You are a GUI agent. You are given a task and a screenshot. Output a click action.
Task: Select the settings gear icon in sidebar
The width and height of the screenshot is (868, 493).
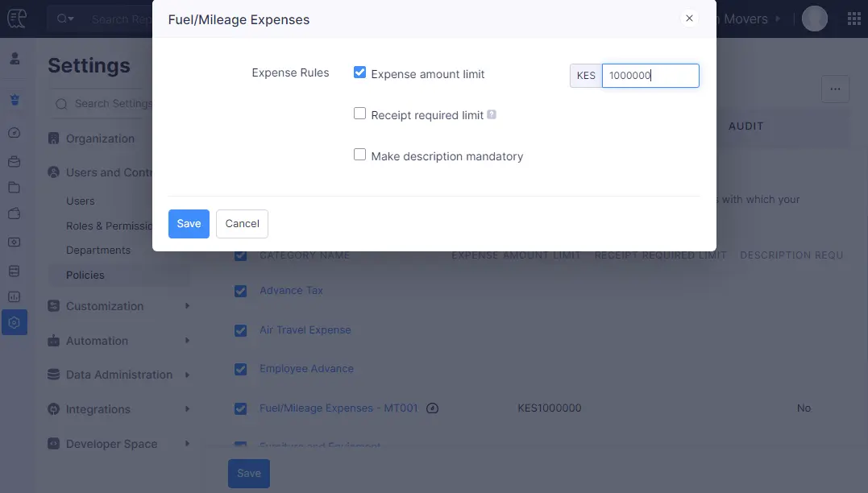[15, 322]
